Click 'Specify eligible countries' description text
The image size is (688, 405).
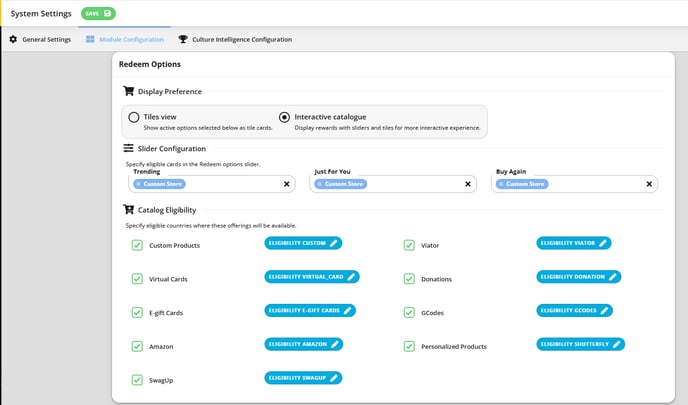coord(211,226)
